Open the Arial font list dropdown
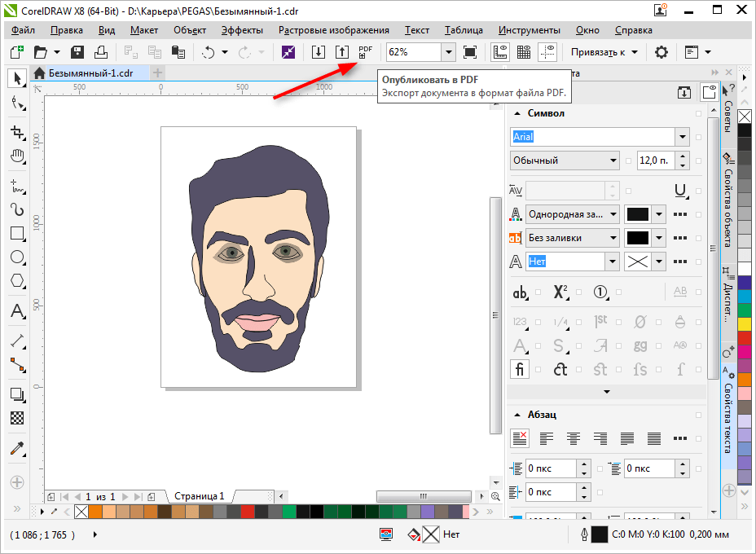The height and width of the screenshot is (554, 756). [x=681, y=137]
